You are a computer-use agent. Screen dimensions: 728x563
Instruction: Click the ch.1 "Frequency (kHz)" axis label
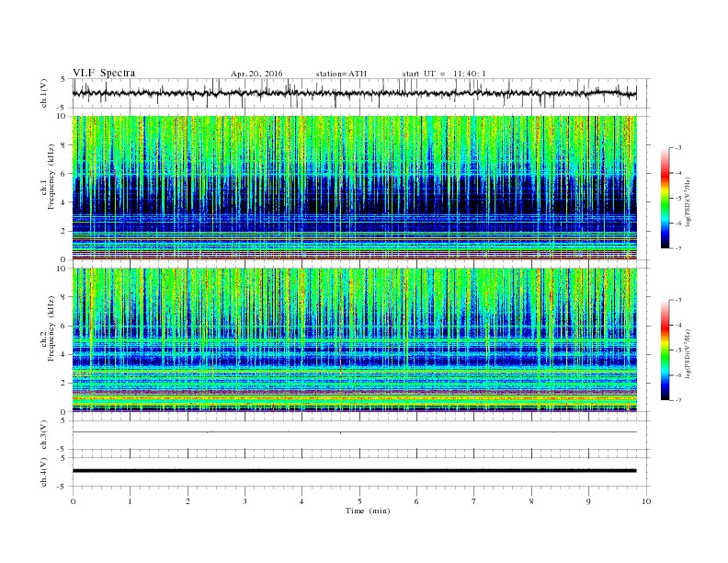pos(51,177)
